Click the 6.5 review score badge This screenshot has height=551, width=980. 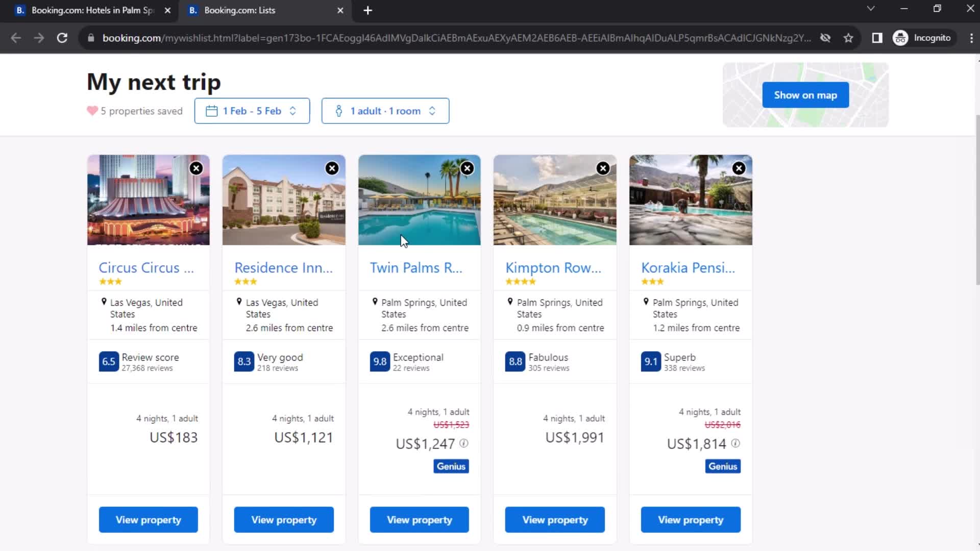pos(109,361)
